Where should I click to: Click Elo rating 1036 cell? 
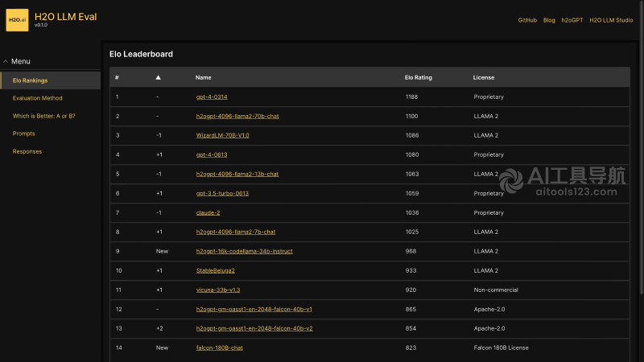click(x=412, y=212)
